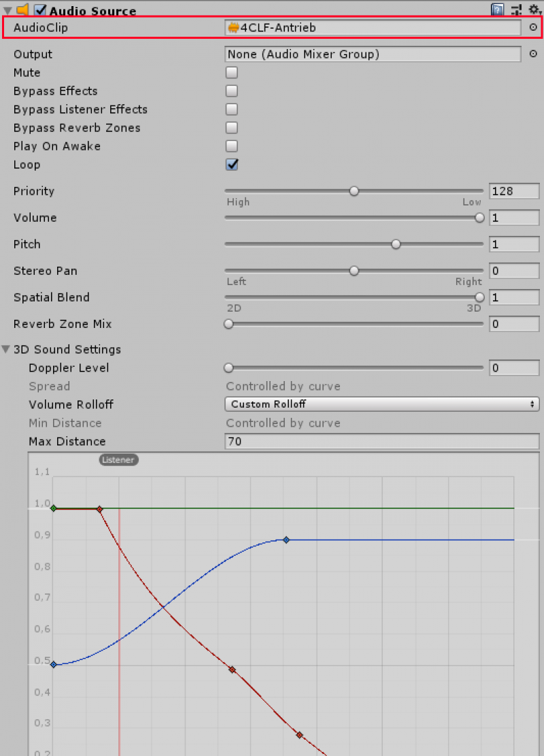Uncheck the Loop checkbox

[x=232, y=165]
